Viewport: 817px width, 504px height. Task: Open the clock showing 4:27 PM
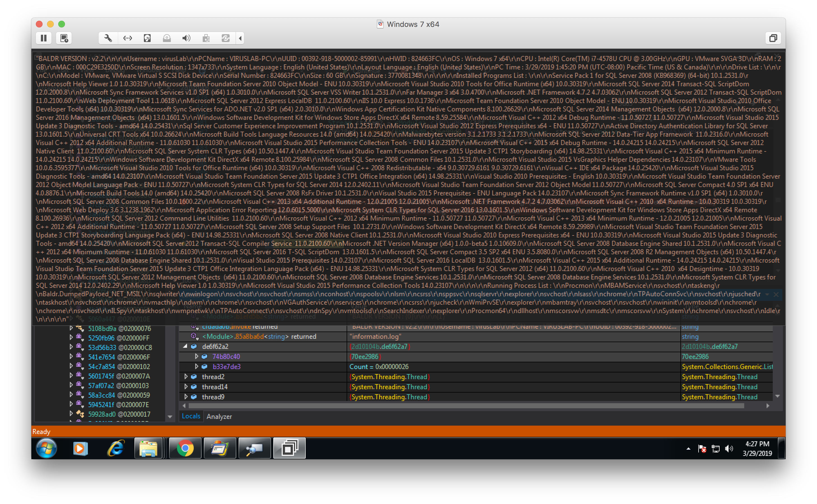point(757,448)
